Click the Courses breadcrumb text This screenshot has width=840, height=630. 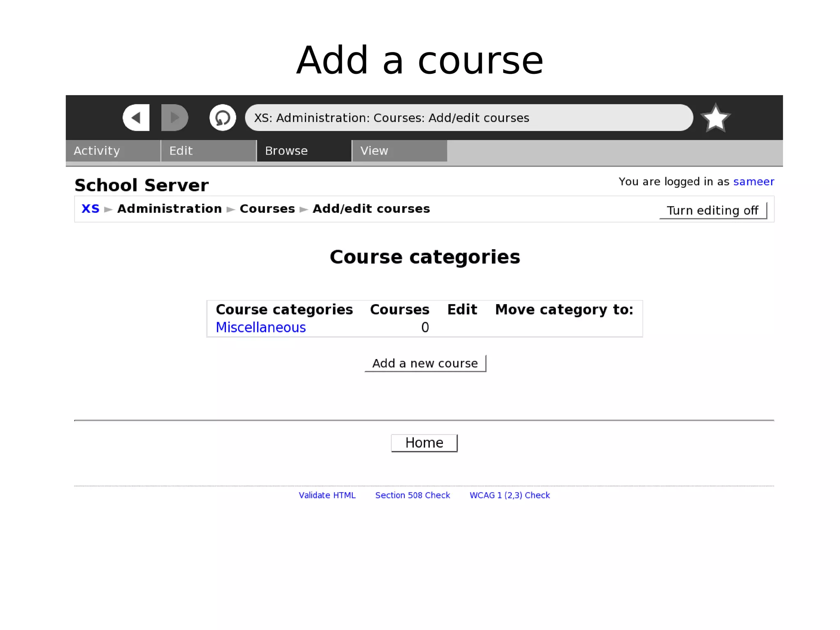pyautogui.click(x=267, y=209)
